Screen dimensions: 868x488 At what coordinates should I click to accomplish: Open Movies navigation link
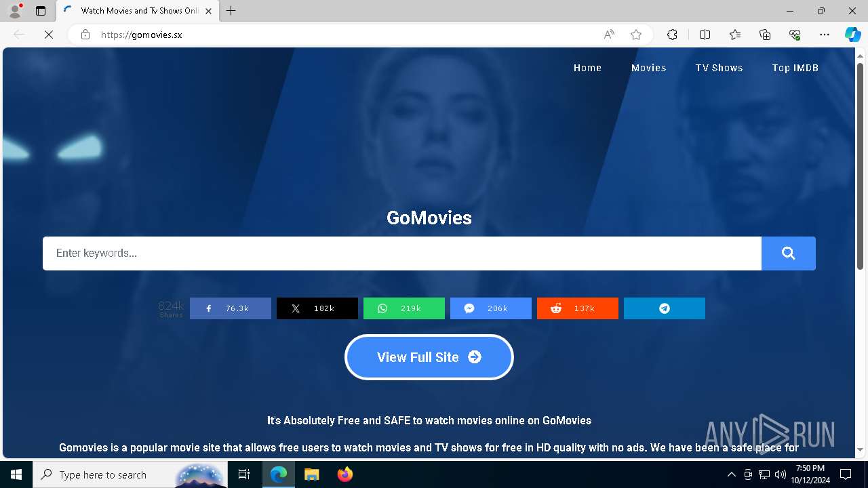pos(649,68)
